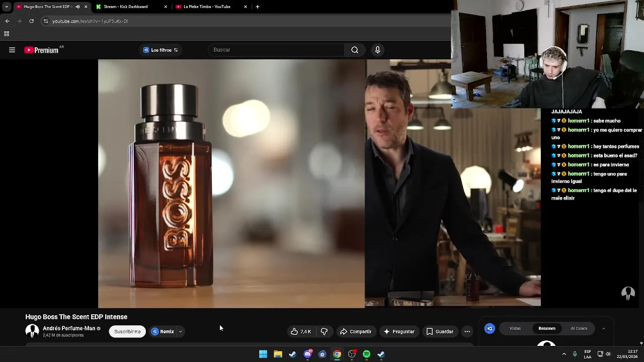
Task: Open Los filtros filter settings
Action: coord(160,50)
